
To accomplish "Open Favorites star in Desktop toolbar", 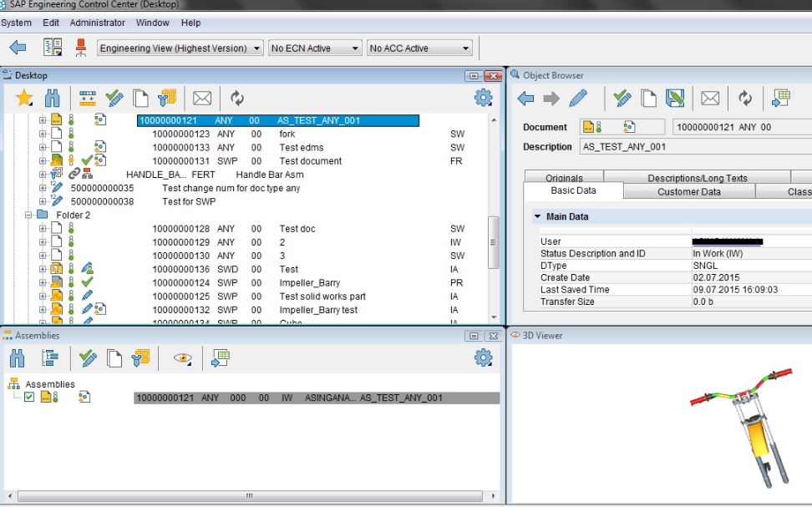I will [x=24, y=98].
